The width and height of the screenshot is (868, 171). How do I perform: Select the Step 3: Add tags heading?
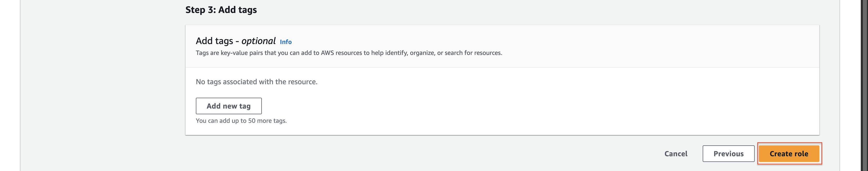221,10
